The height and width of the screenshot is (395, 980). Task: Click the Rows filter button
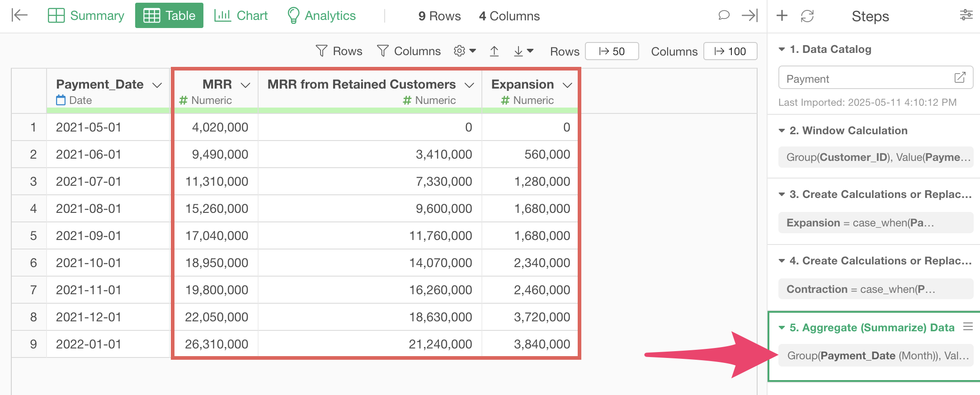[339, 51]
